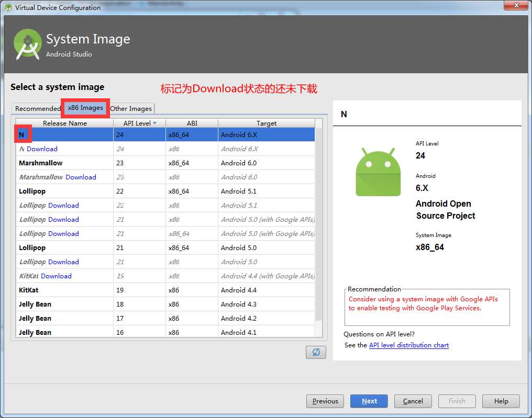Click the refresh system images icon button

click(x=316, y=352)
